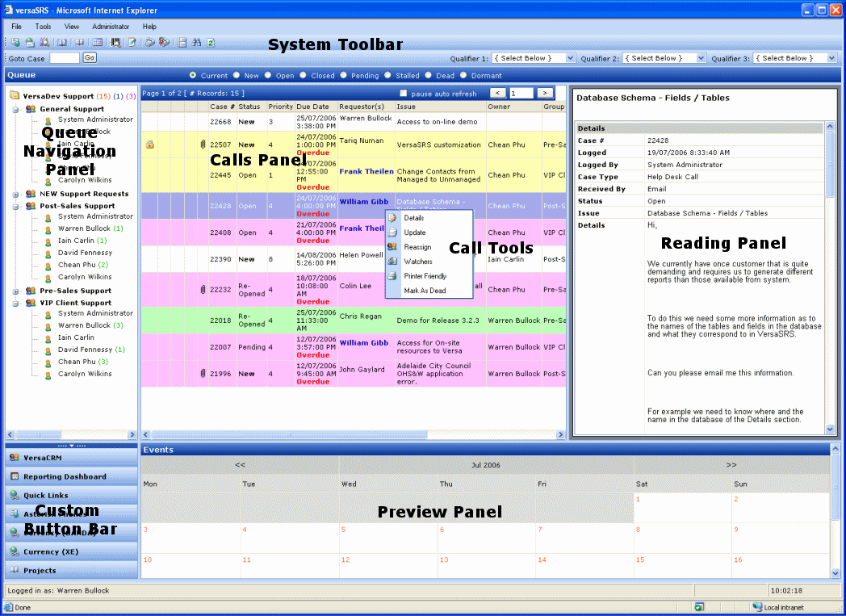Click the plain open book toolbar icon
The width and height of the screenshot is (846, 616).
(80, 42)
